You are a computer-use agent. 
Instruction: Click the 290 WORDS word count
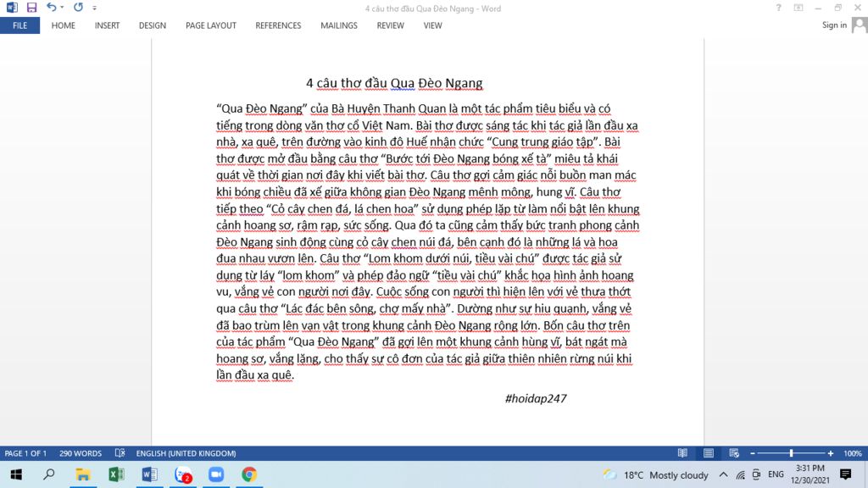point(81,453)
